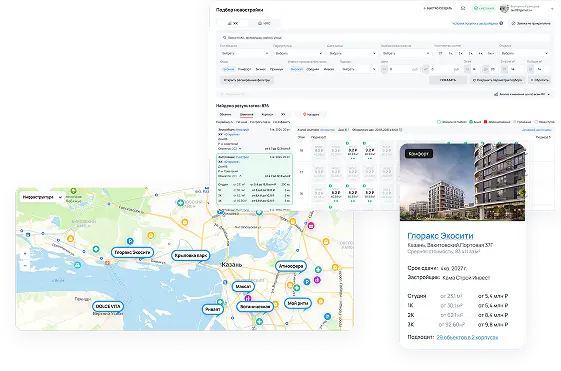Toggle the Комфорт class filter
Image resolution: width=561 pixels, height=371 pixels.
(244, 69)
